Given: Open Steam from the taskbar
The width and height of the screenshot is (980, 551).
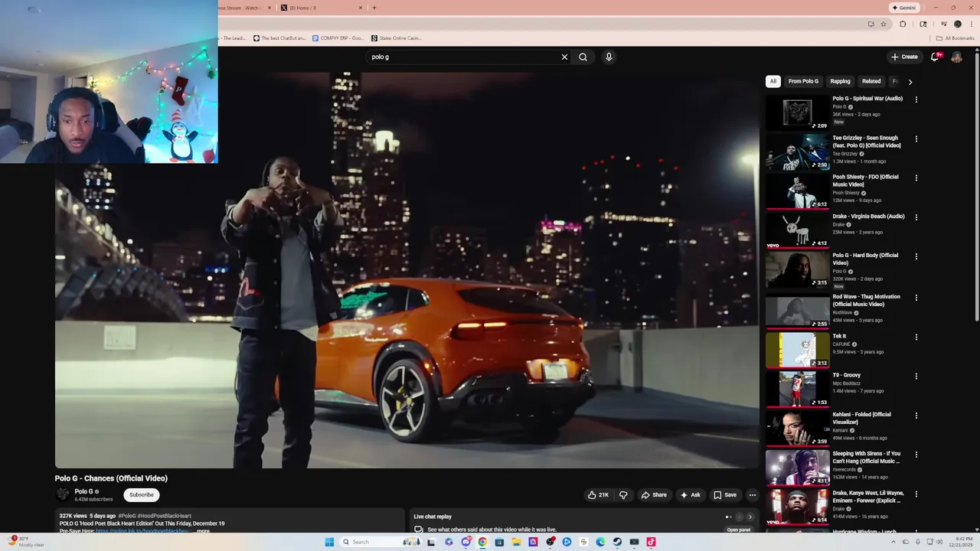Looking at the screenshot, I should point(617,542).
